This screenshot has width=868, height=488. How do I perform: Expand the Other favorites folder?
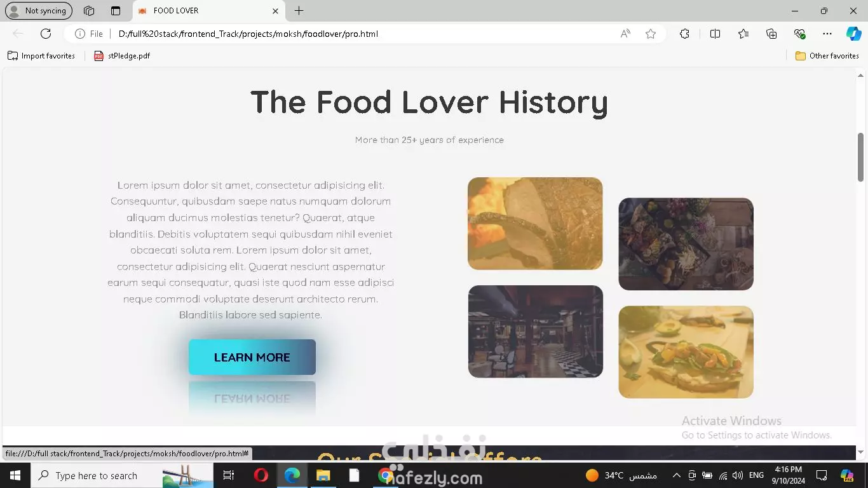pyautogui.click(x=827, y=56)
